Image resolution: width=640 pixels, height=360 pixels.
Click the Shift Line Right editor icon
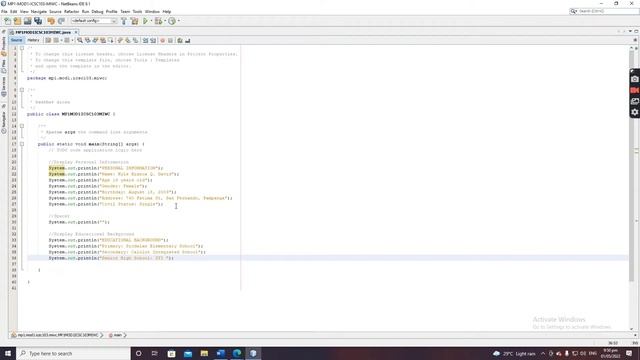tap(153, 40)
